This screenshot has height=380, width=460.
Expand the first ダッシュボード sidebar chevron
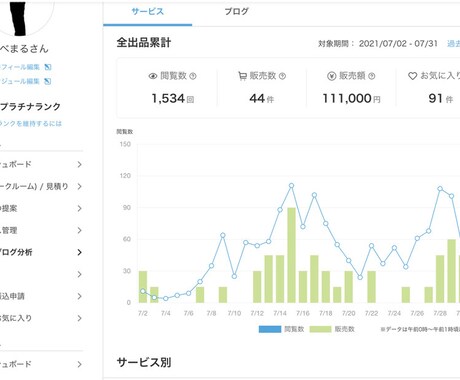point(79,164)
